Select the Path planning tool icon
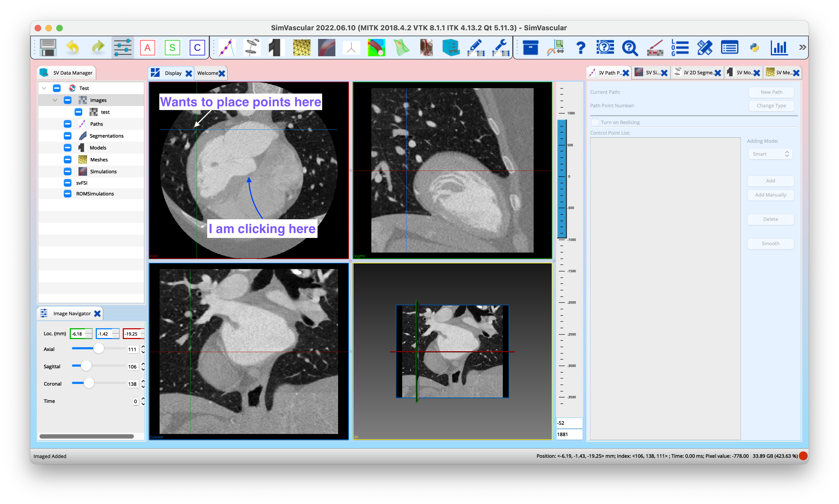This screenshot has width=839, height=504. (227, 48)
